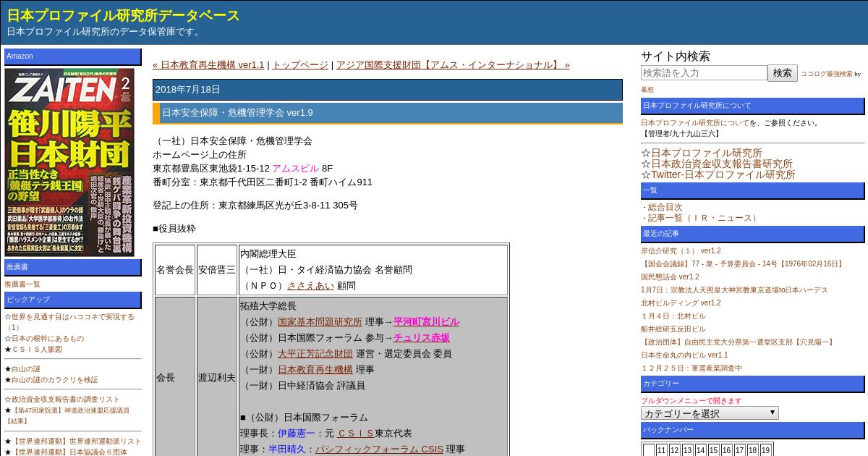This screenshot has width=868, height=456.
Task: Go to previous article 日本教育再生機構 ver1.1
Action: (x=208, y=64)
